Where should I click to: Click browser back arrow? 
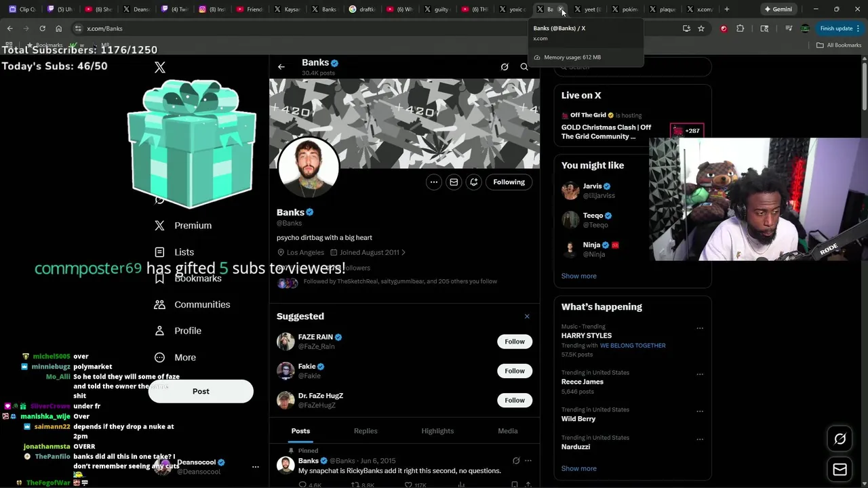tap(9, 28)
